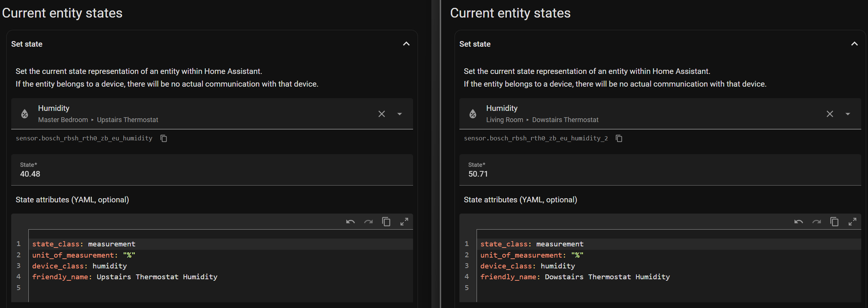Copy the Upstairs humidity entity ID

click(x=164, y=139)
